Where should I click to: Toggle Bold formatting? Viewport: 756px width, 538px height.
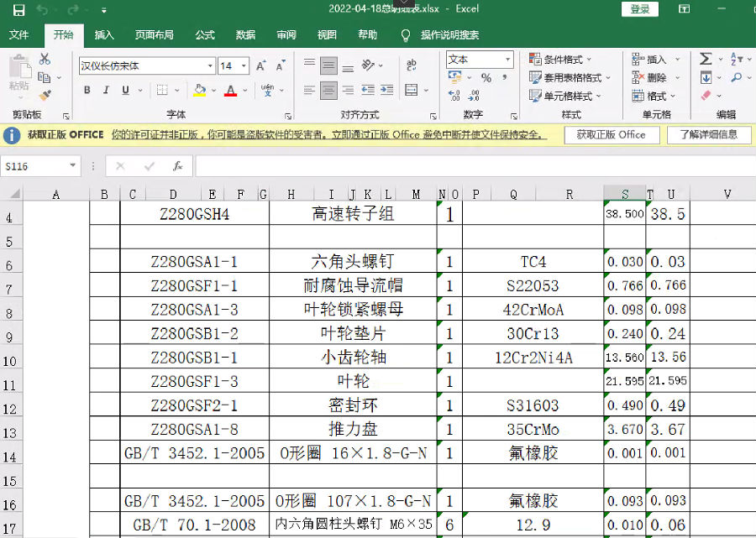87,91
